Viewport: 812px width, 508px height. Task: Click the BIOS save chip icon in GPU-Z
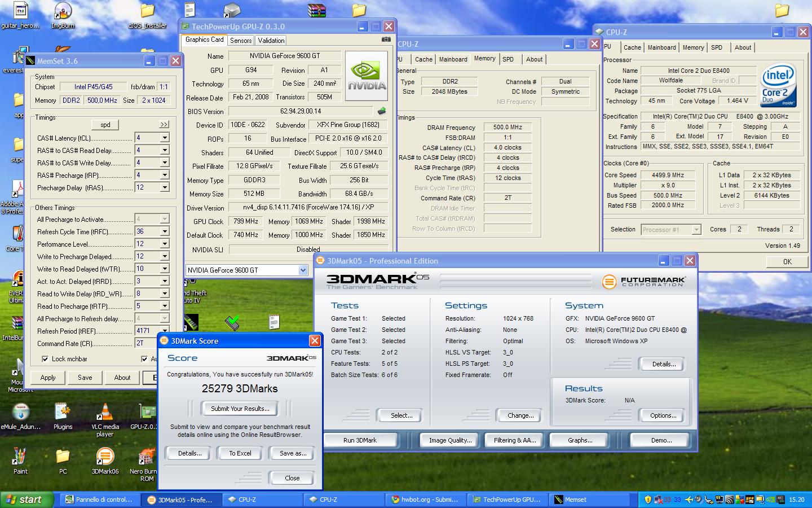(x=382, y=111)
